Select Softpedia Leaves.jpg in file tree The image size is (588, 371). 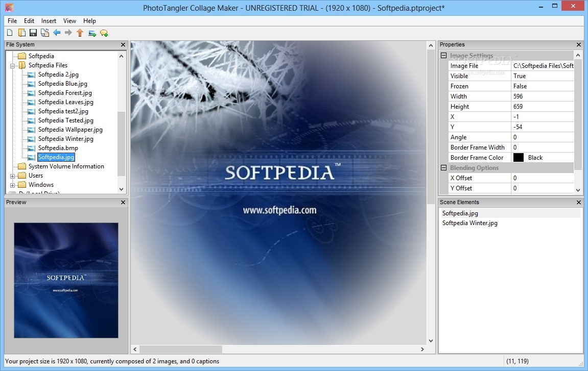click(x=65, y=102)
